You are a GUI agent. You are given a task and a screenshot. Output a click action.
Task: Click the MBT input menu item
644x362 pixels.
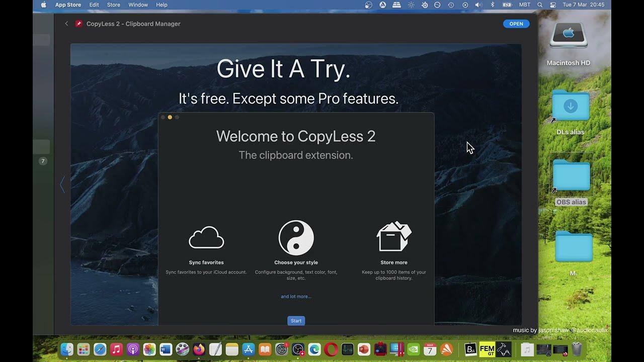(x=525, y=5)
